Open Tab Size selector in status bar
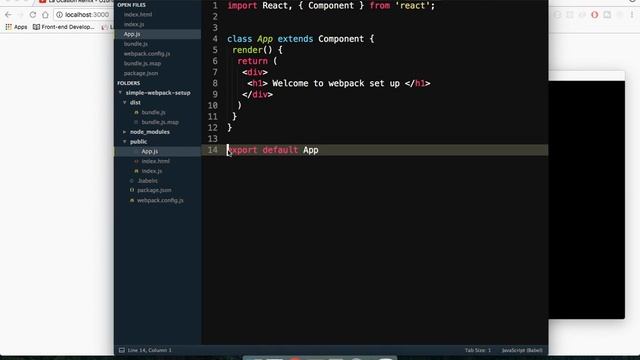The height and width of the screenshot is (360, 640). point(478,350)
